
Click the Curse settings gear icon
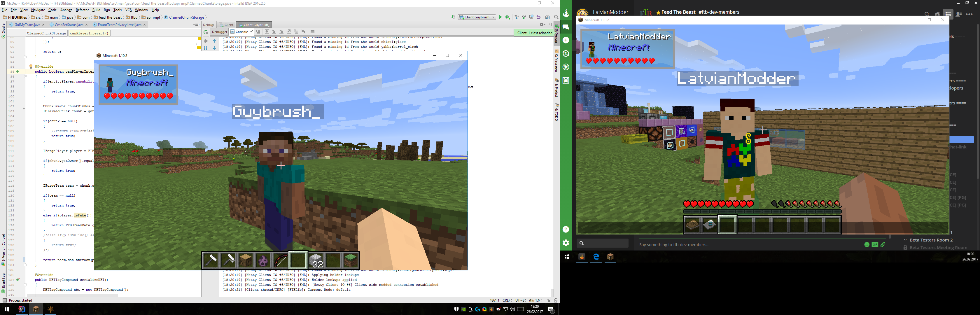(x=566, y=243)
